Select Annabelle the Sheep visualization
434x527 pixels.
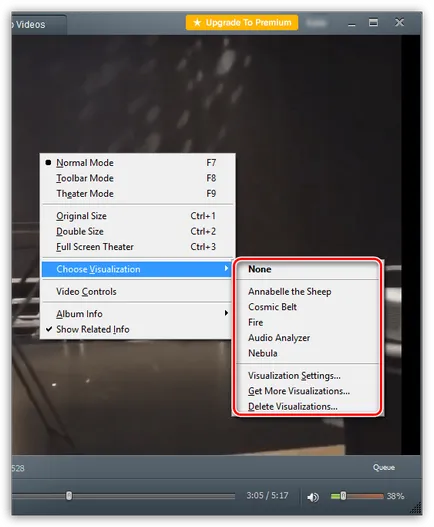click(x=308, y=291)
